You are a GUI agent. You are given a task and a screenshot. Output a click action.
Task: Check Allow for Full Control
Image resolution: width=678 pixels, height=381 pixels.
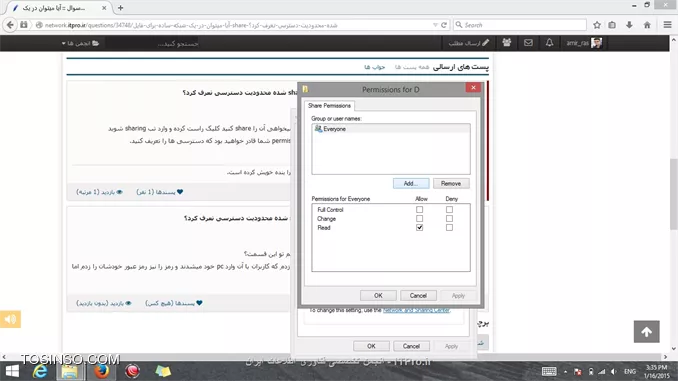[x=419, y=209]
